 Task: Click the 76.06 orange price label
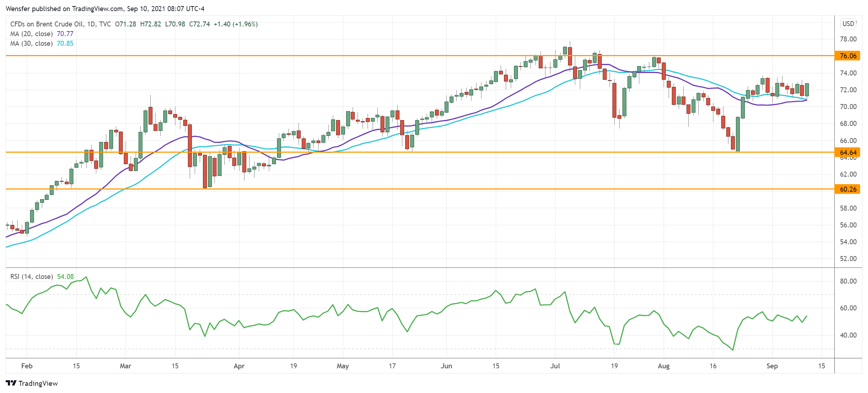click(x=848, y=56)
